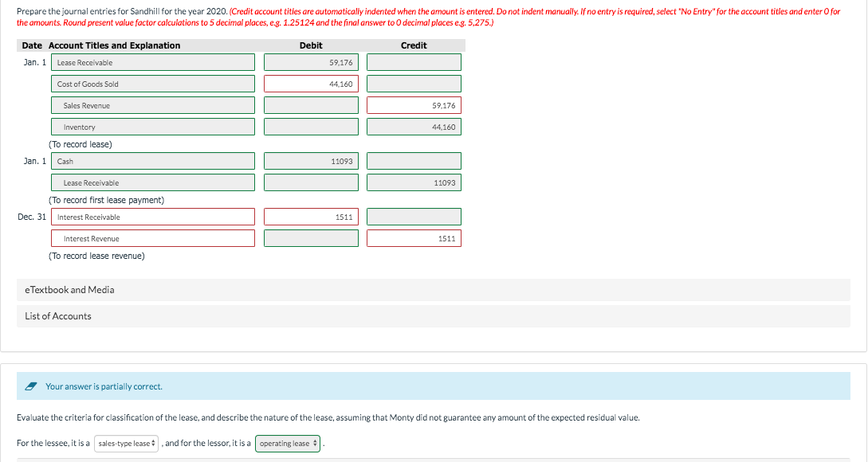
Task: Click the 'Debit' column header
Action: point(311,45)
